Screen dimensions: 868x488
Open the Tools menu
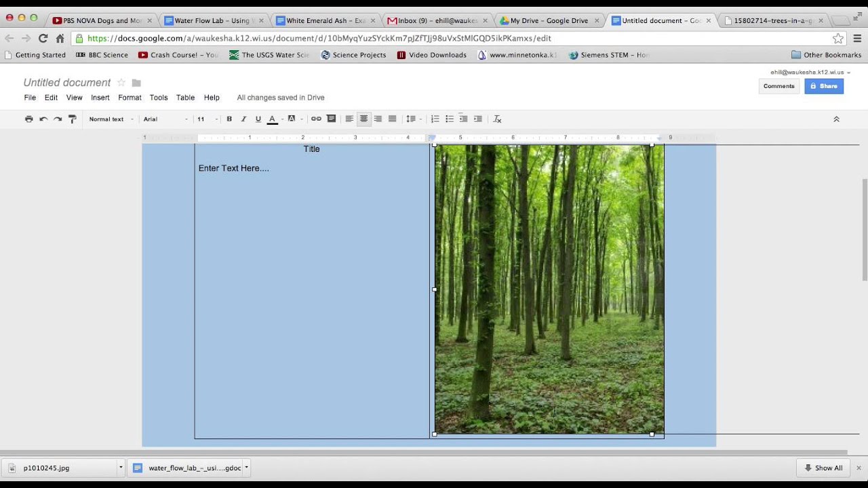coord(159,98)
